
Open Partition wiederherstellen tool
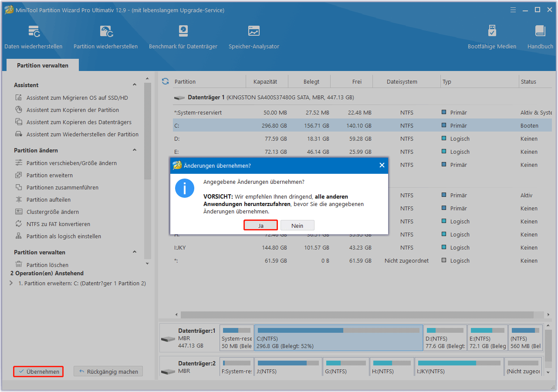point(105,37)
